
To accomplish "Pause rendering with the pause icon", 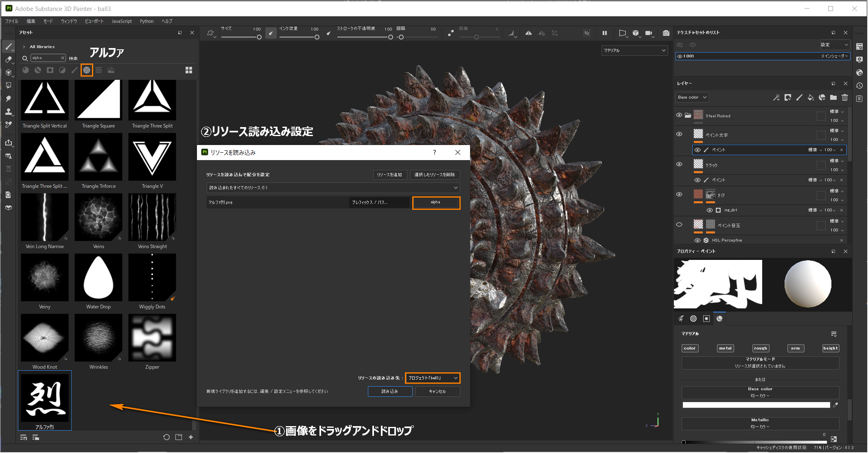I will click(605, 33).
